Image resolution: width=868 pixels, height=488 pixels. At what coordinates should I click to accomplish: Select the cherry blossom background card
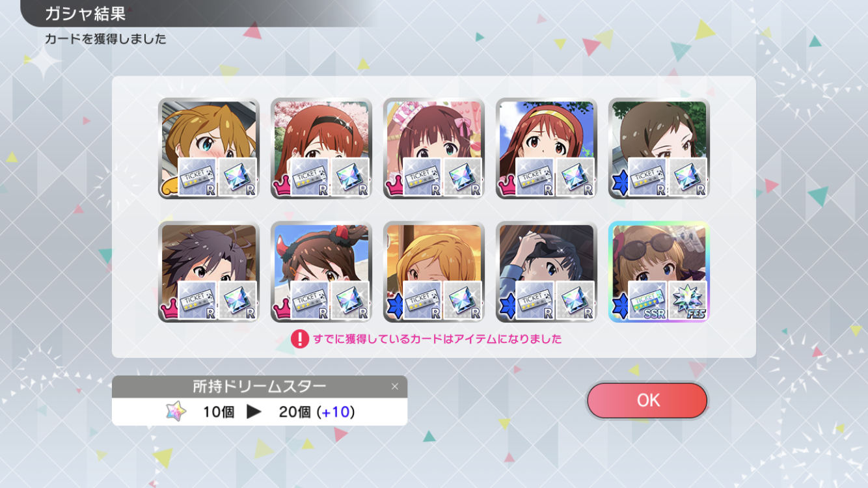pyautogui.click(x=321, y=148)
